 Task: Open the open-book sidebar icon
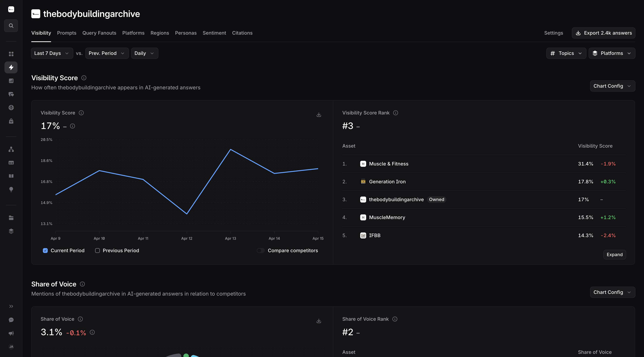(11, 176)
